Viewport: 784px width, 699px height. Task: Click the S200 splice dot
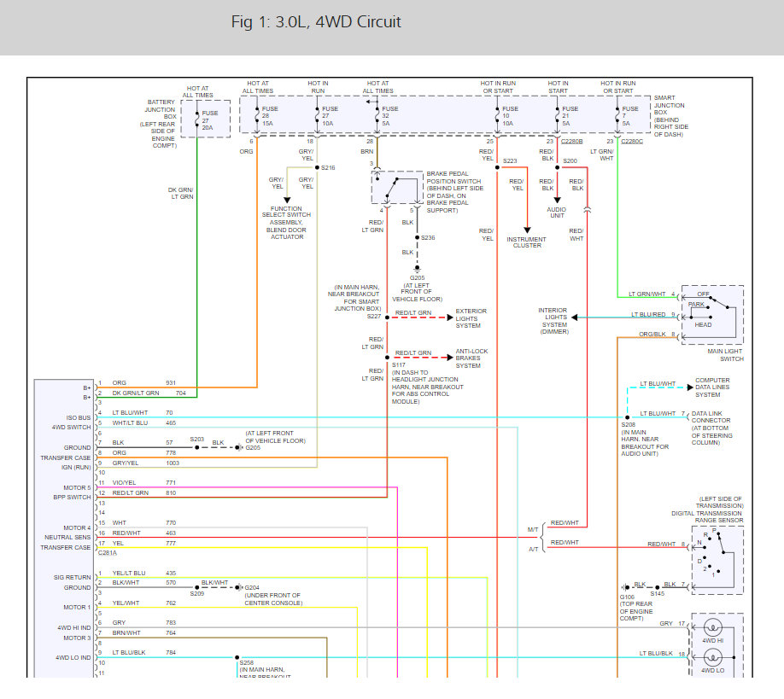point(557,167)
